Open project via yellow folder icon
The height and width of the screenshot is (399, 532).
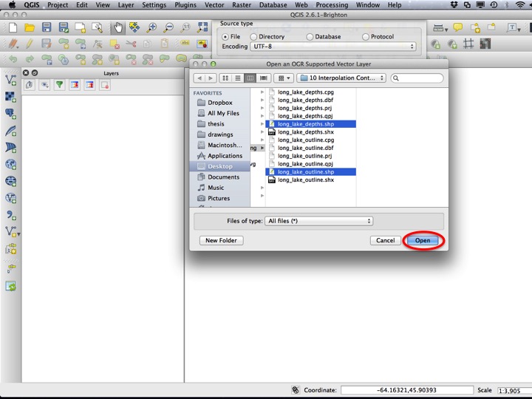pos(30,27)
